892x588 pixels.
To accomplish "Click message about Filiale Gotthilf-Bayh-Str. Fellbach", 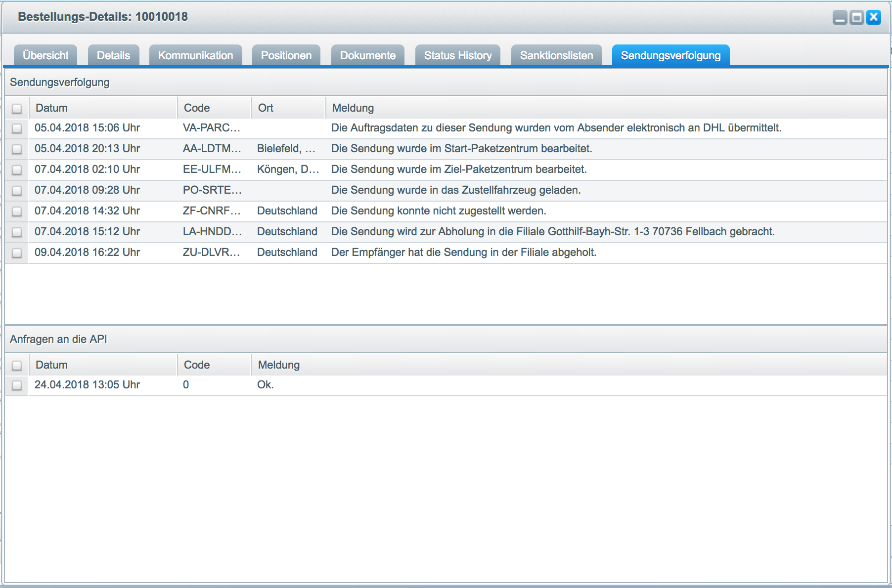I will (x=553, y=232).
